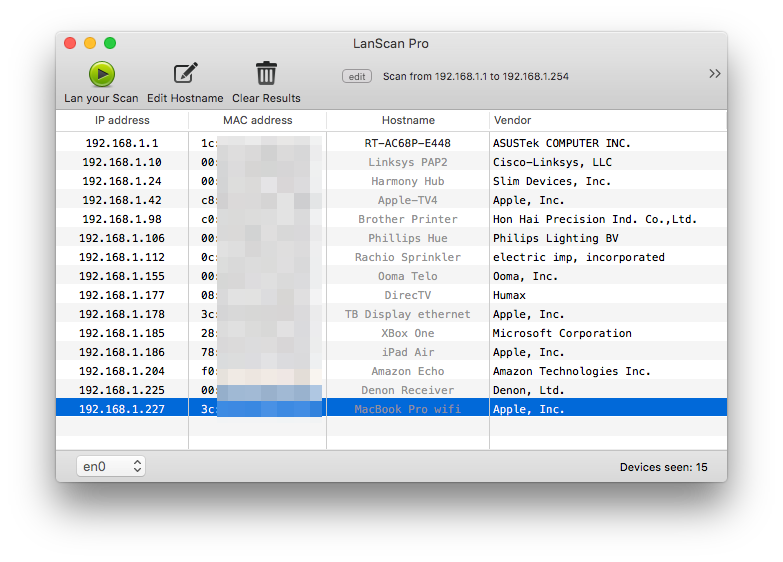The width and height of the screenshot is (783, 562).
Task: Click hostname Apple-TV4
Action: pos(407,200)
